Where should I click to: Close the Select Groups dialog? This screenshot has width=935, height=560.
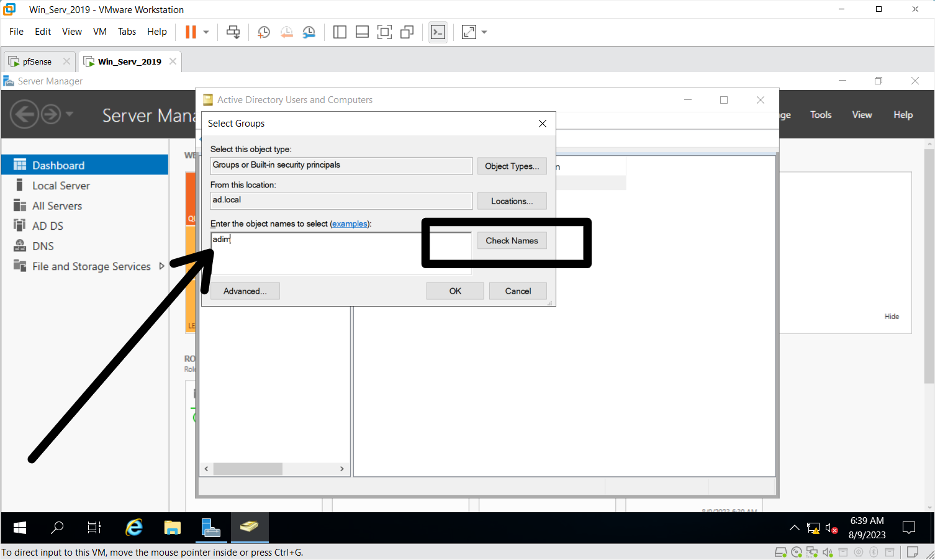(543, 124)
